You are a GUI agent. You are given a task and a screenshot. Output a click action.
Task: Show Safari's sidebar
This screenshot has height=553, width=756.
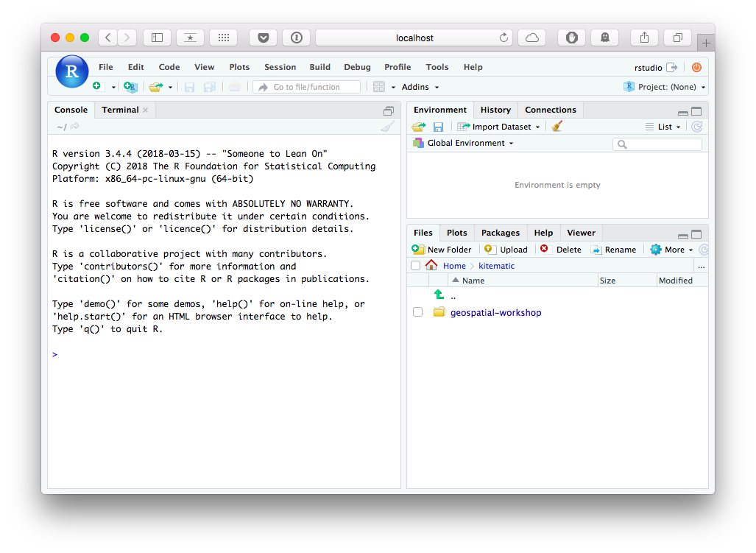click(158, 38)
